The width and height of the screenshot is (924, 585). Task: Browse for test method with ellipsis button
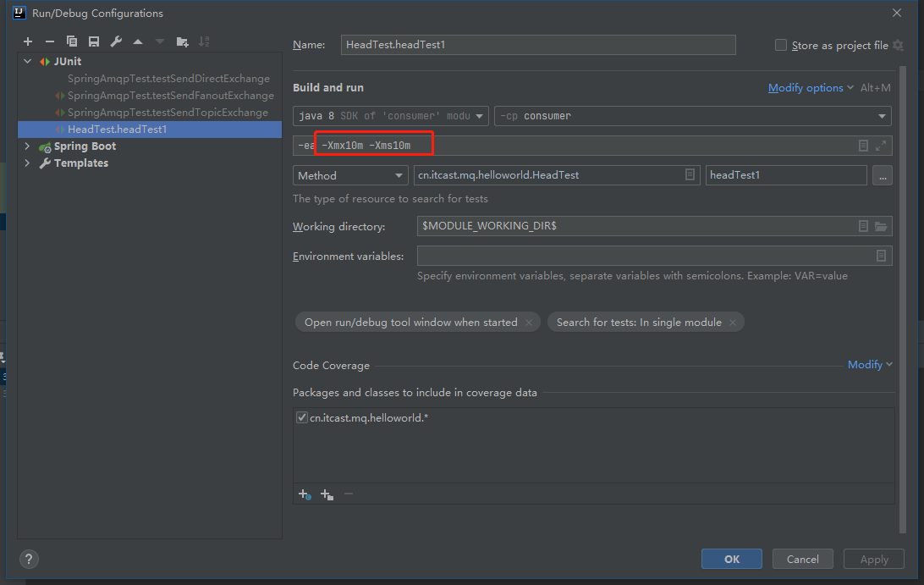pos(883,176)
